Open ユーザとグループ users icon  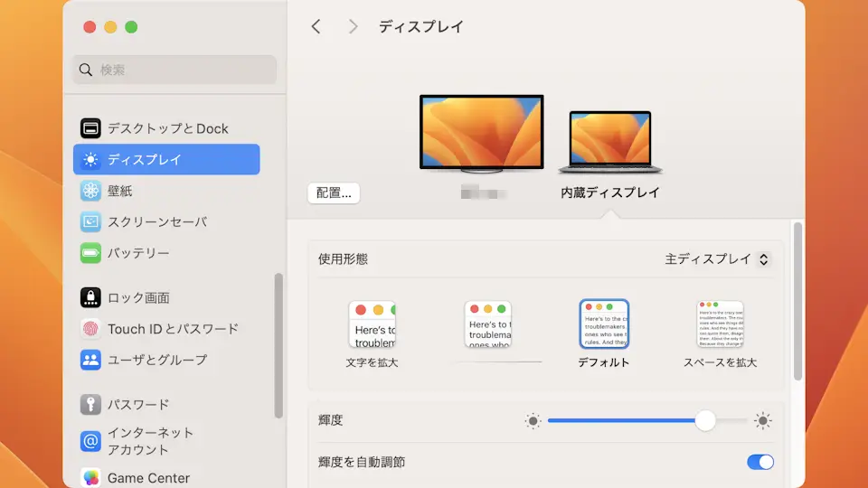coord(90,360)
